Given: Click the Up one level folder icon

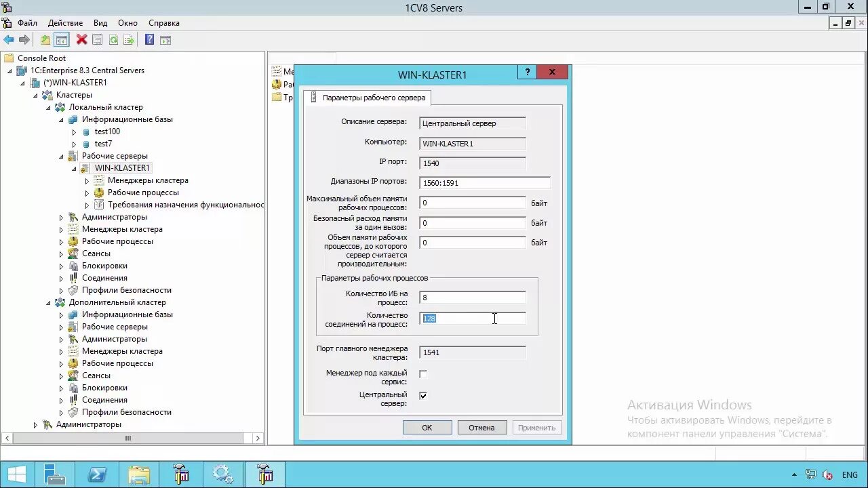Looking at the screenshot, I should (45, 40).
